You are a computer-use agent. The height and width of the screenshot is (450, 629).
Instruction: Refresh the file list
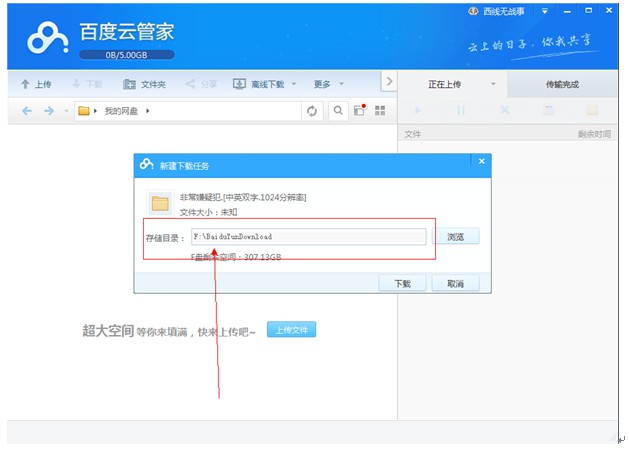pos(312,111)
